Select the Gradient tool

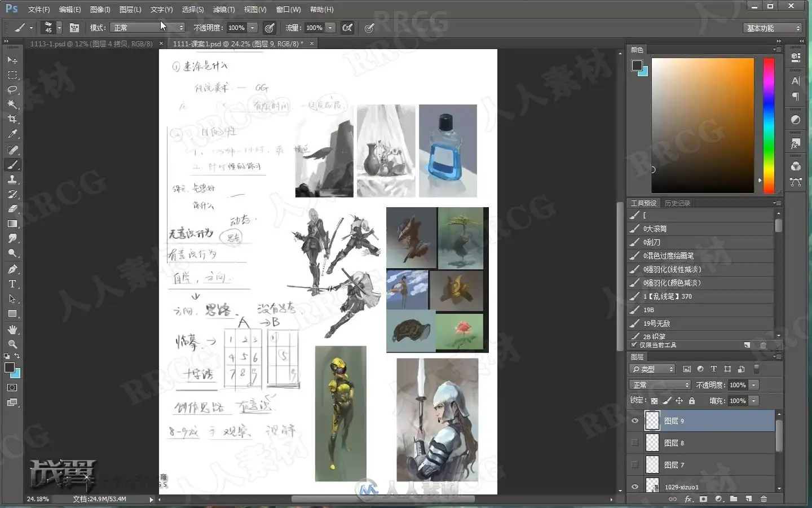[12, 224]
